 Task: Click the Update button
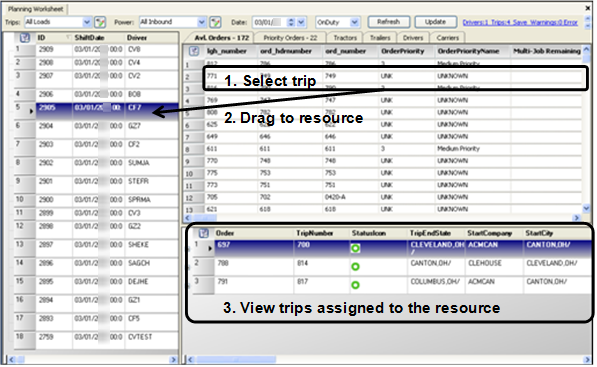click(436, 22)
